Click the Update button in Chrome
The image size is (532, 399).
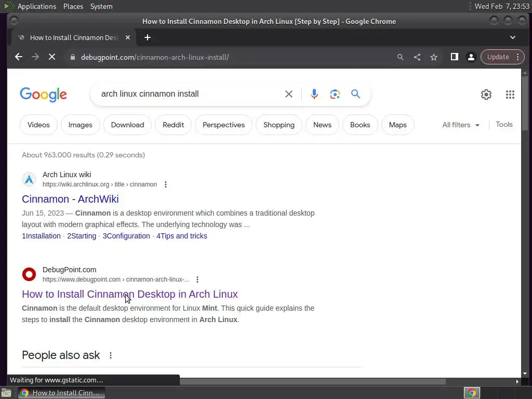pos(498,57)
